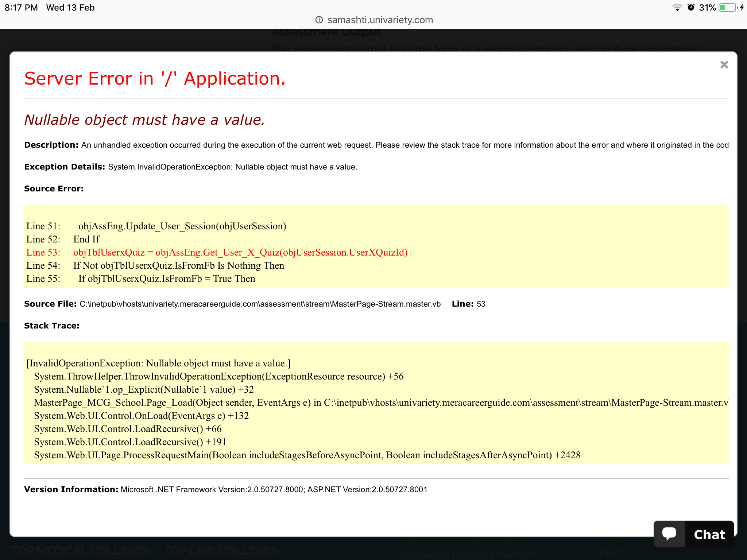The height and width of the screenshot is (560, 747).
Task: Tap the site info icon in address bar
Action: click(x=319, y=20)
